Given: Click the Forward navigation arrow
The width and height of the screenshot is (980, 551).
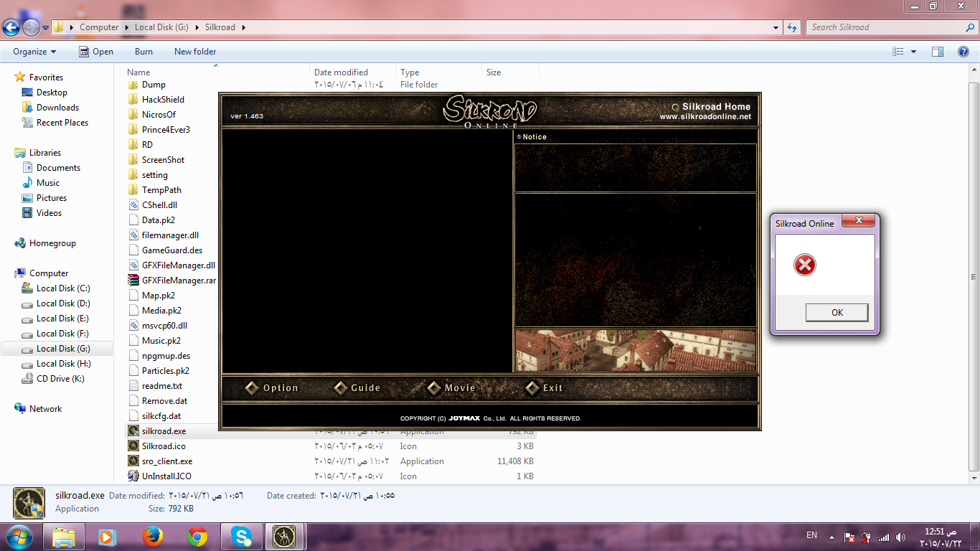Looking at the screenshot, I should pyautogui.click(x=31, y=27).
